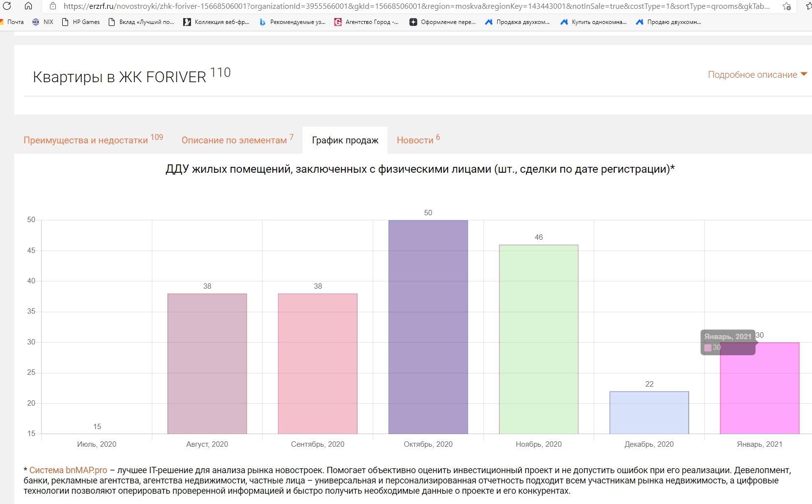The image size is (812, 504).
Task: Open the Коллекция веб-фр... bookmark
Action: [216, 22]
